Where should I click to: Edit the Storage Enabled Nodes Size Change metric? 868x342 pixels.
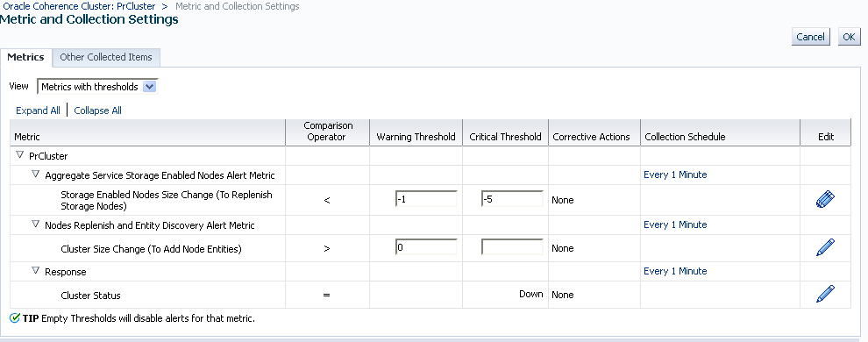(825, 199)
